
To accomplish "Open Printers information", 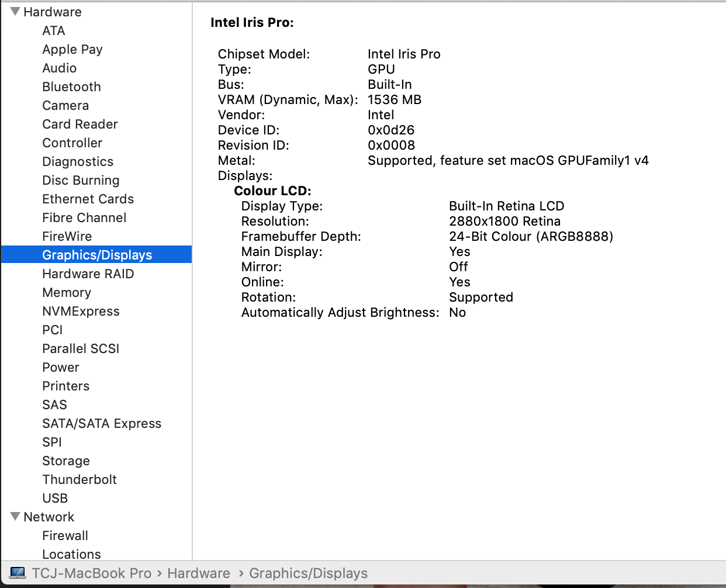I will pos(66,386).
